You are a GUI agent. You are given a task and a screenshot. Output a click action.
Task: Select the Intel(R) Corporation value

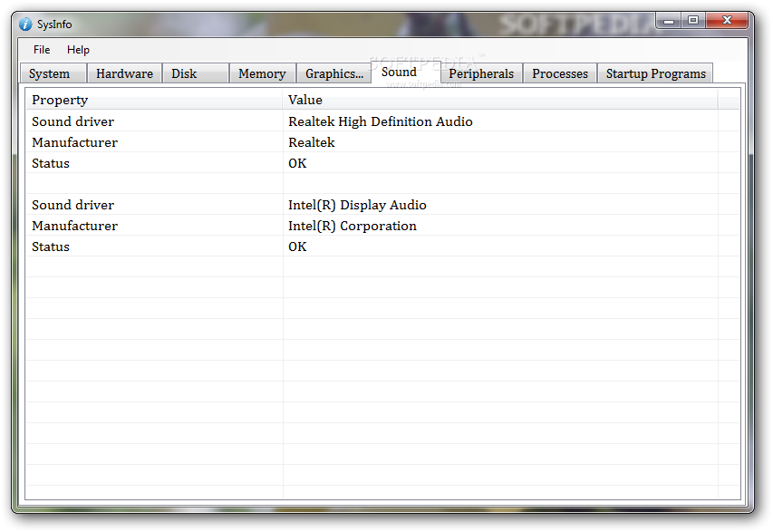pyautogui.click(x=352, y=226)
